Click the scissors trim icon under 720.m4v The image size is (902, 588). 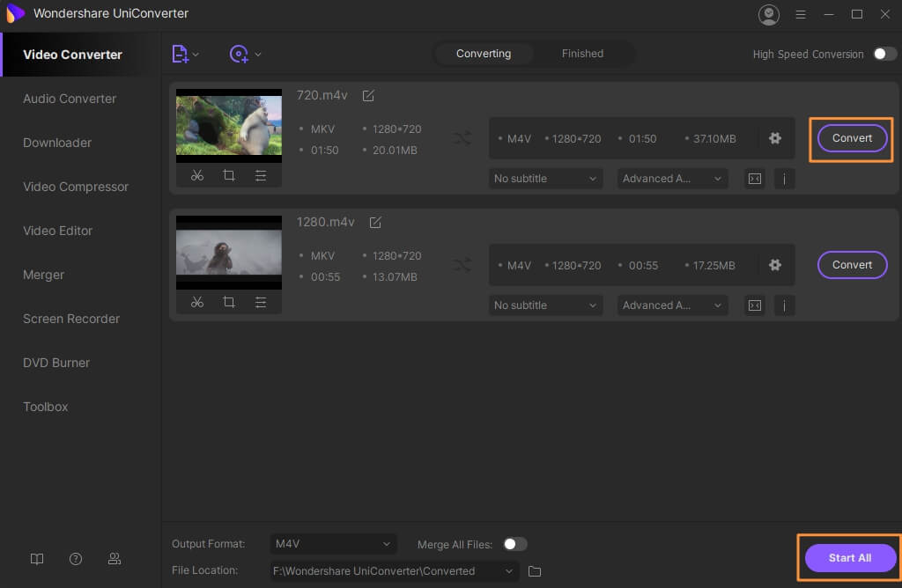tap(197, 175)
